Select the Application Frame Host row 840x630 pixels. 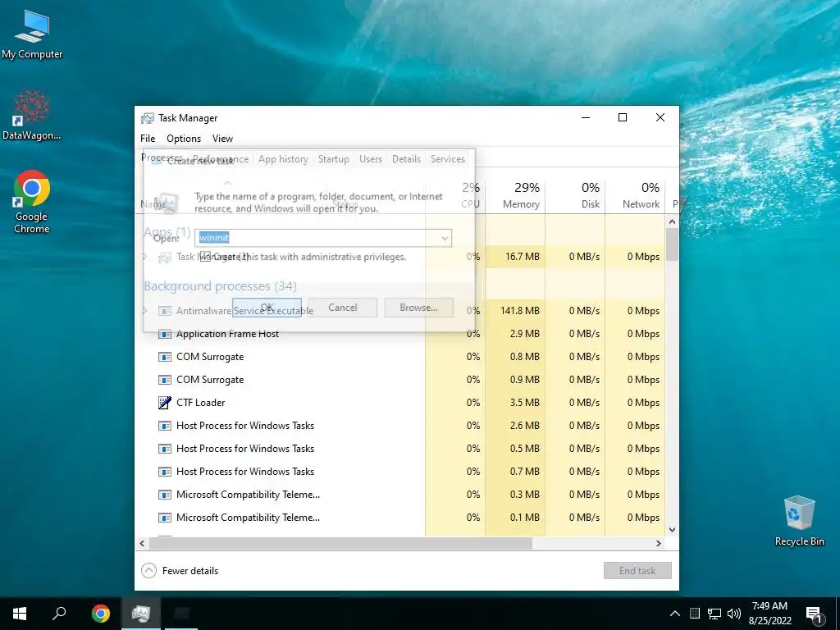click(400, 334)
